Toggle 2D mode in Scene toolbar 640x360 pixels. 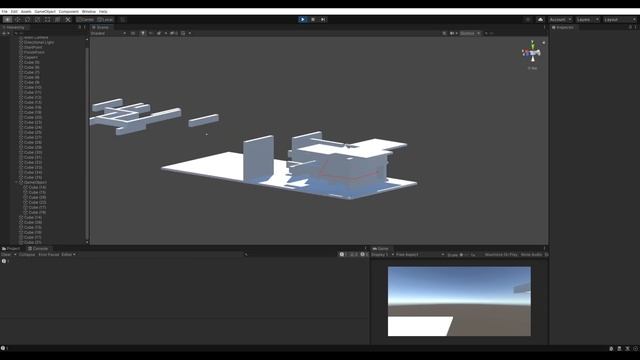(133, 33)
